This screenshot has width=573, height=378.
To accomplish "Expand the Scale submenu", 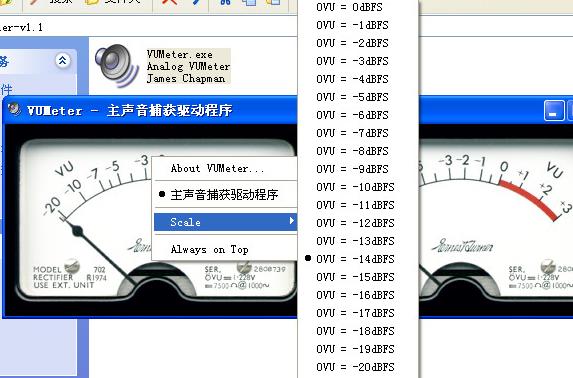I will point(225,222).
